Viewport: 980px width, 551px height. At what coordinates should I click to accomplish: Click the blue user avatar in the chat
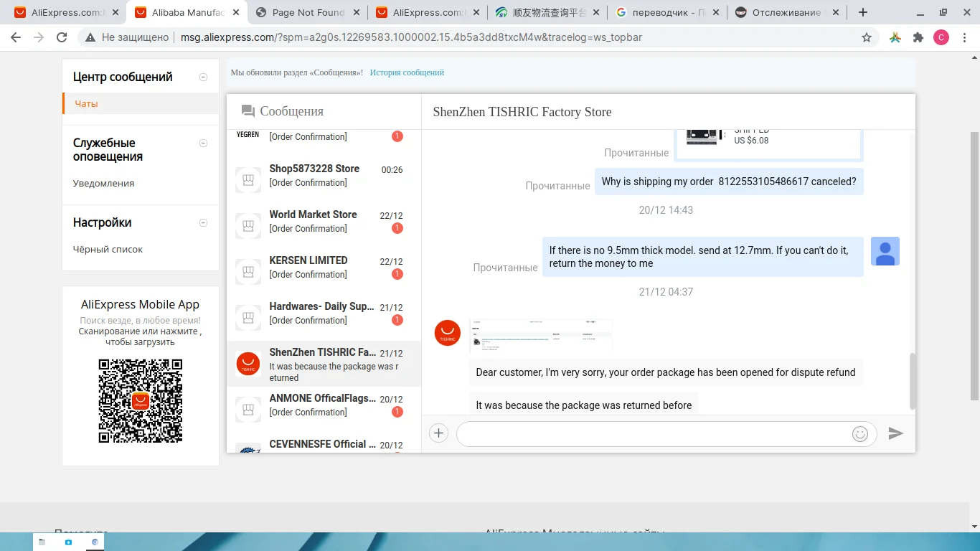click(x=885, y=252)
